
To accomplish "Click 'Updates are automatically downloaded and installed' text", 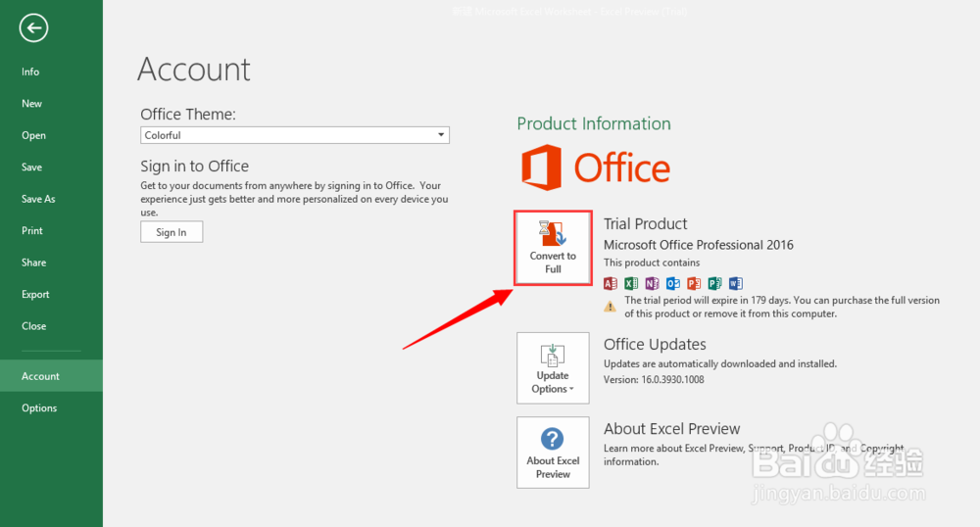I will pos(720,364).
